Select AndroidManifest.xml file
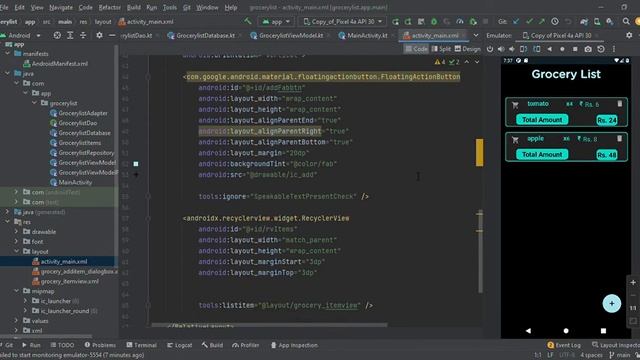640x360 pixels. click(56, 64)
